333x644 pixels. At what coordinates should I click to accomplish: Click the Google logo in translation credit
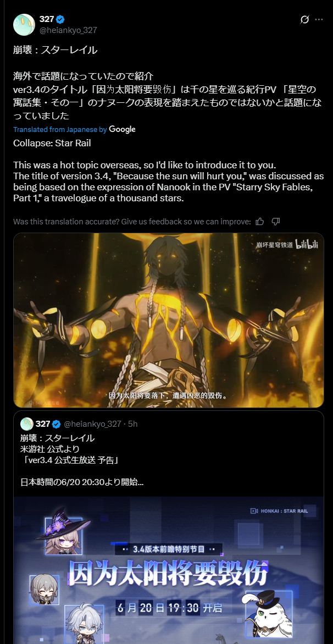pyautogui.click(x=123, y=129)
